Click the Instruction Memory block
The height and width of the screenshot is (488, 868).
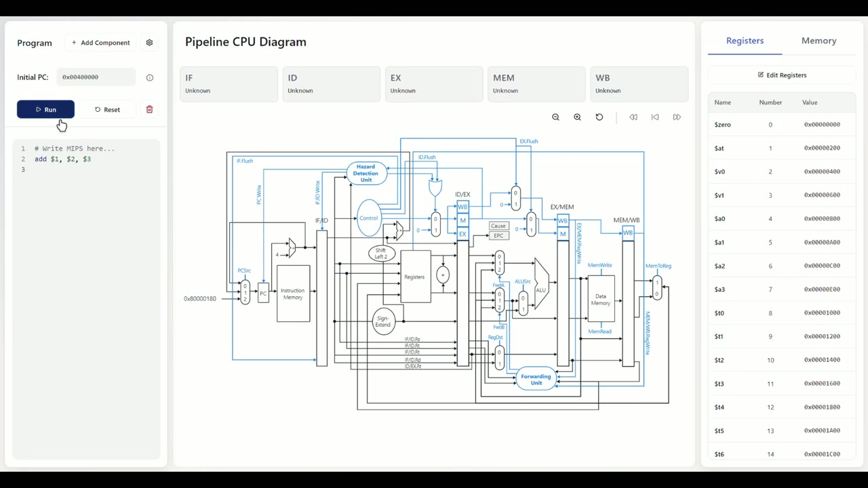click(293, 293)
